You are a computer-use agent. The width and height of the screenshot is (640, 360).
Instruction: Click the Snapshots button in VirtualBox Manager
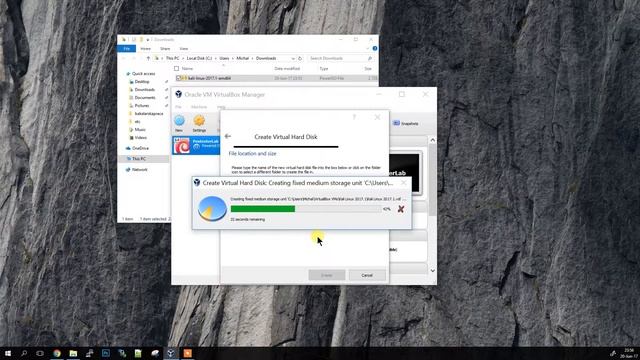click(x=406, y=123)
